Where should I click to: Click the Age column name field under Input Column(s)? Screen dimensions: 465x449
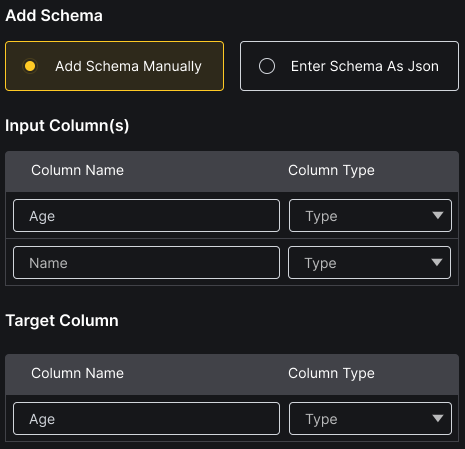point(146,216)
